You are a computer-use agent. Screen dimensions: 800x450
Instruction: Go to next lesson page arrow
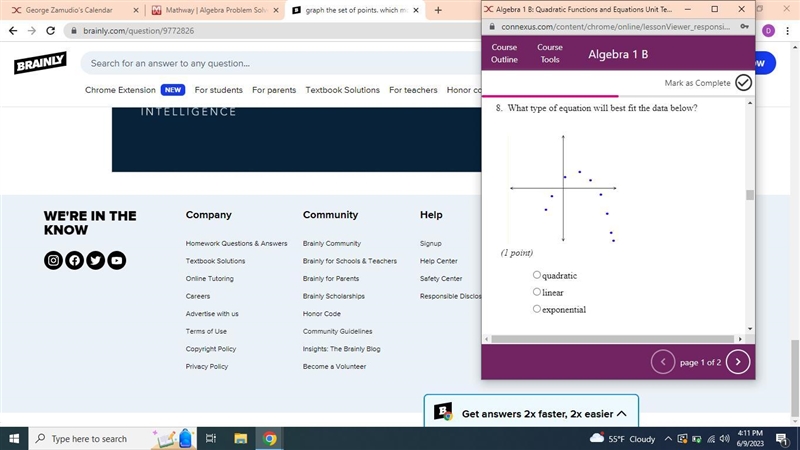(738, 362)
